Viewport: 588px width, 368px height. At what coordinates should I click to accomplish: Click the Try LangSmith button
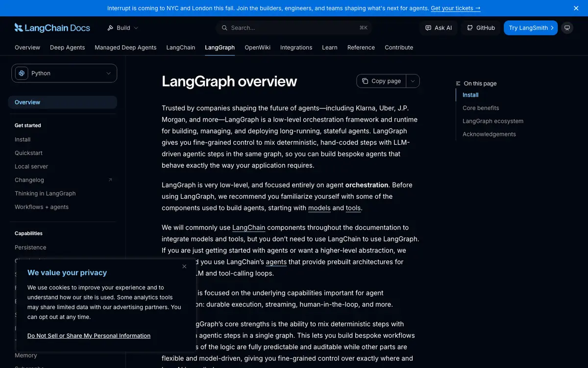tap(531, 28)
